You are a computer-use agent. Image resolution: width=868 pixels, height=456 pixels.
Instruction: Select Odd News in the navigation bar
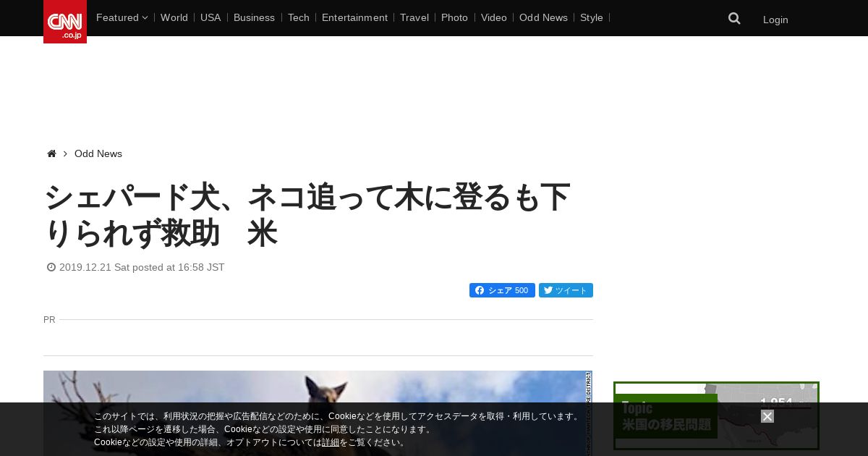(x=543, y=17)
